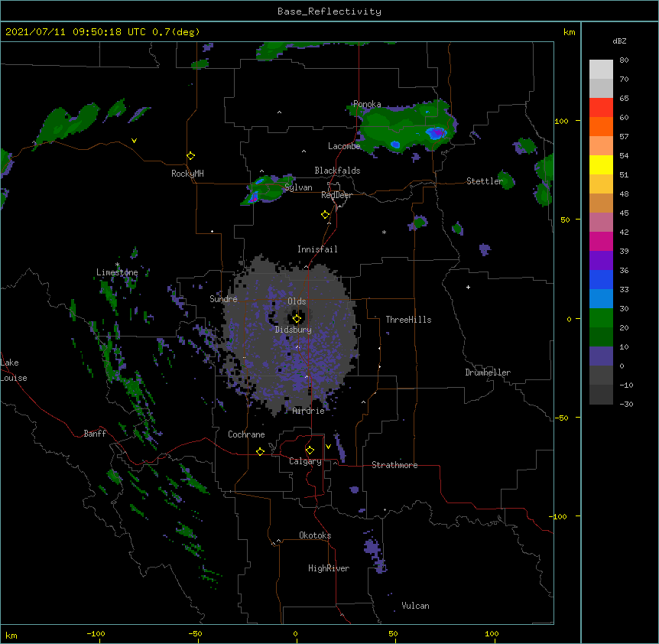This screenshot has width=659, height=644.
Task: Click the Limestone label
Action: (x=117, y=272)
